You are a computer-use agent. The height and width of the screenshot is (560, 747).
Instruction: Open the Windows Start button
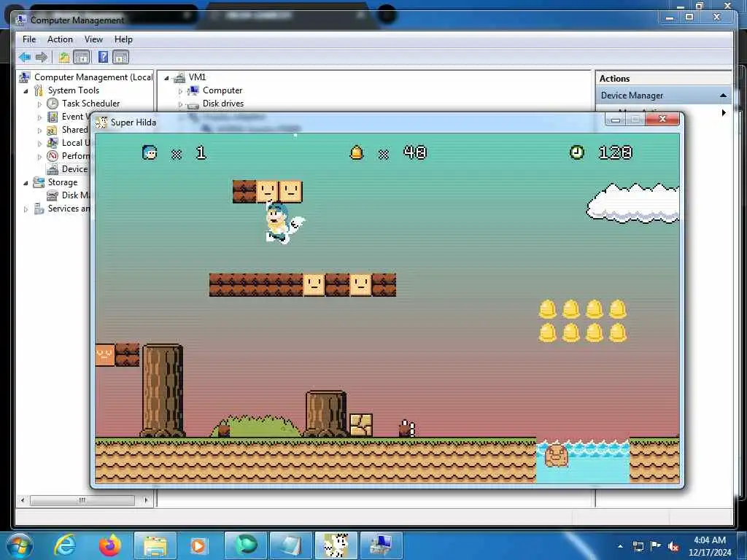tap(20, 545)
